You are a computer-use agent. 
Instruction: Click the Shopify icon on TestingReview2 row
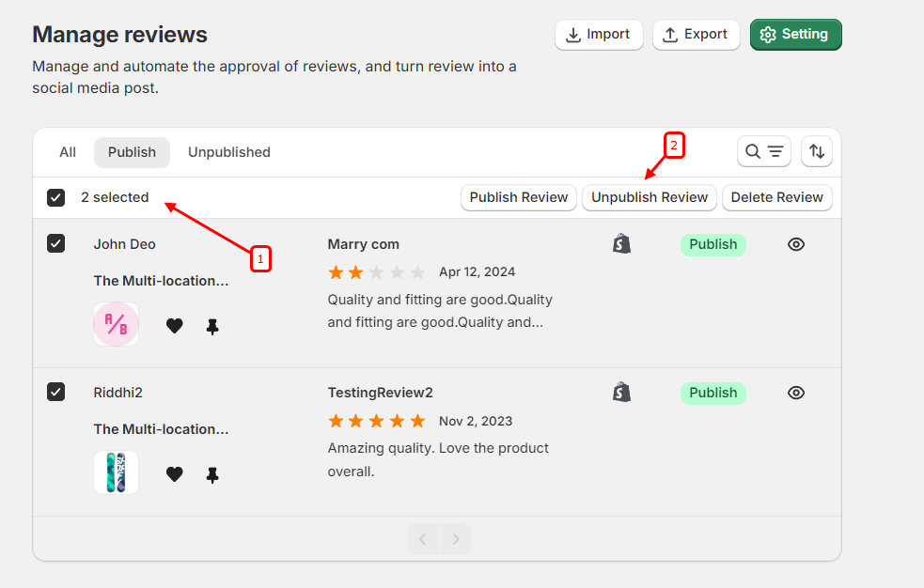coord(621,393)
